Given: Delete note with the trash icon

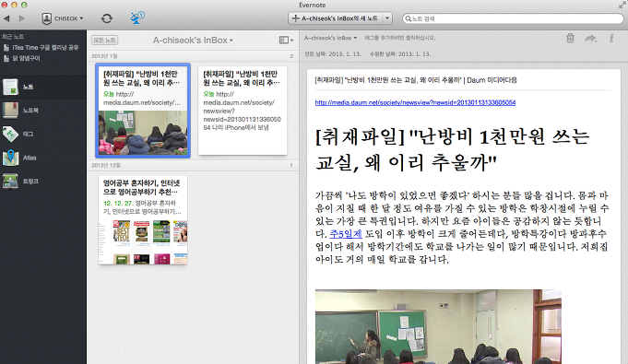Looking at the screenshot, I should (570, 38).
